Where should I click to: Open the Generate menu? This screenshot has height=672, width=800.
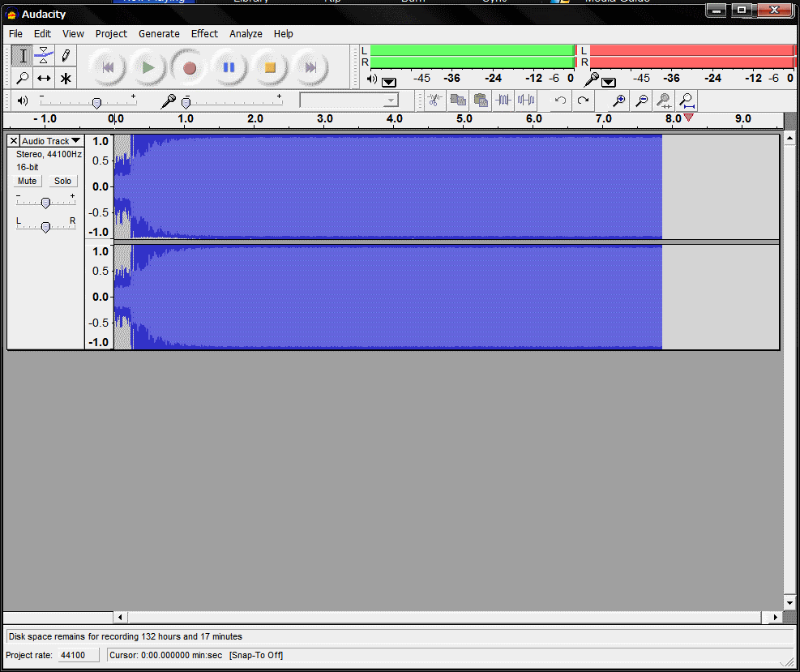coord(159,34)
